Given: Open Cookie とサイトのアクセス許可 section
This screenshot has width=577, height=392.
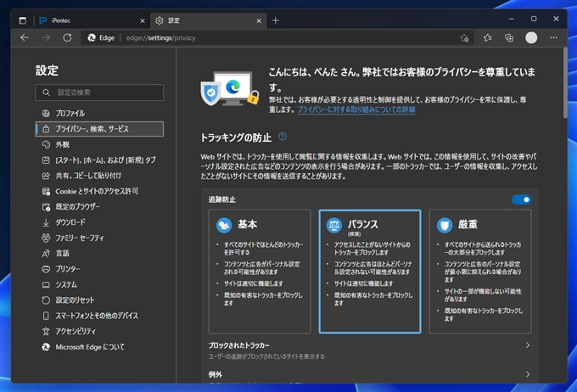Looking at the screenshot, I should (99, 191).
